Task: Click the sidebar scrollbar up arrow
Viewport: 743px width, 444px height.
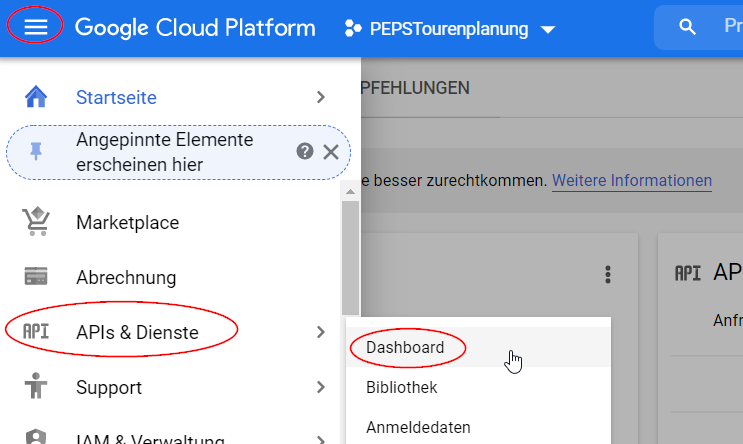Action: tap(350, 191)
